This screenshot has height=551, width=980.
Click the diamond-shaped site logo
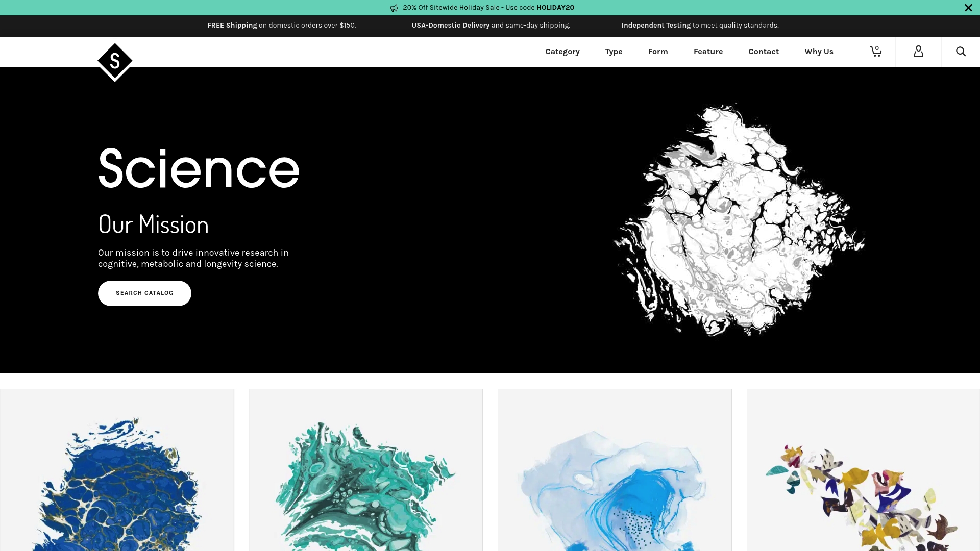[114, 61]
